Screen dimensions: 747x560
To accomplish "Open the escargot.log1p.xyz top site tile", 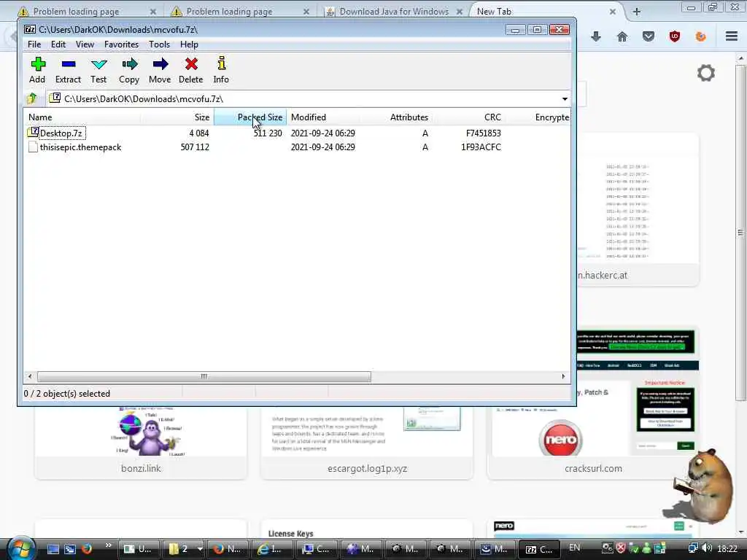I will pyautogui.click(x=367, y=443).
